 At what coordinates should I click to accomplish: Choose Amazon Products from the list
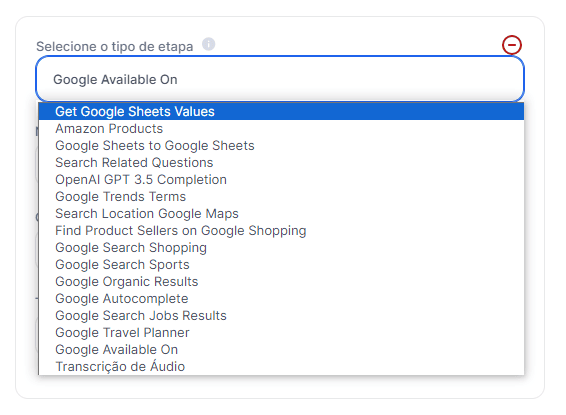(281, 128)
